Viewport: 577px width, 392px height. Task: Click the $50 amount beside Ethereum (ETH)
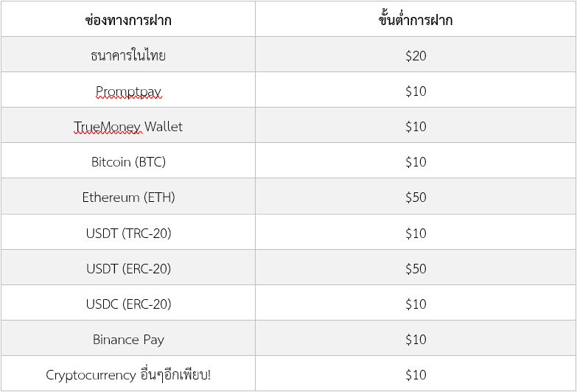coord(416,197)
